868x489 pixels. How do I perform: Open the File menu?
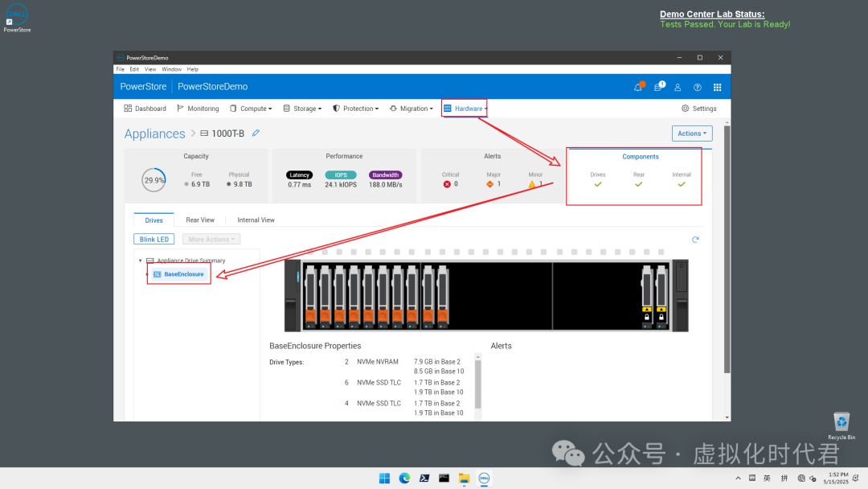120,69
